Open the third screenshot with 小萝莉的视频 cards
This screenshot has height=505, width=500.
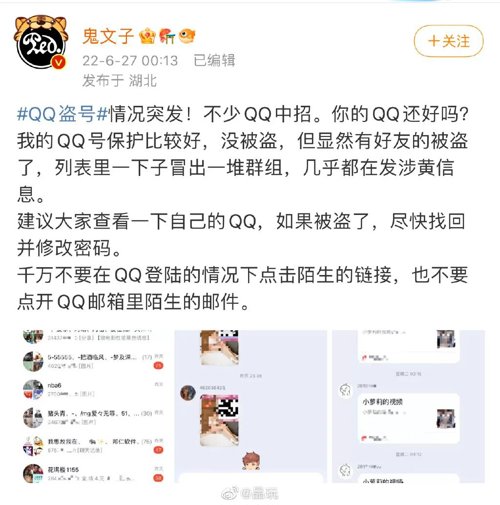click(x=408, y=406)
